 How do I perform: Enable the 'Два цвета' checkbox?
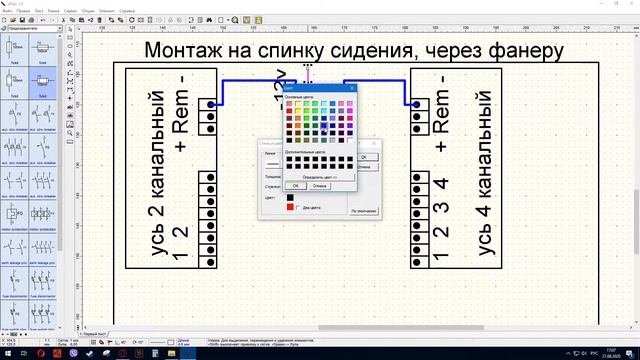[x=298, y=207]
